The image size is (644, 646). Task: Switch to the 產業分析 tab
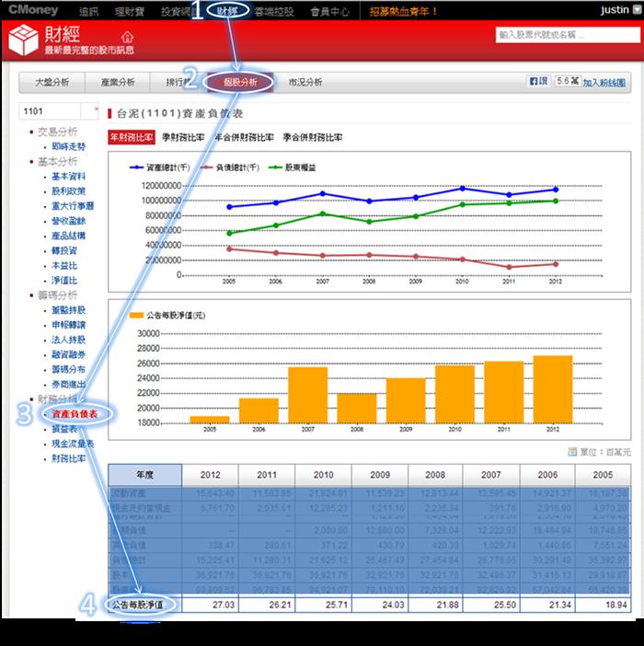(x=118, y=83)
